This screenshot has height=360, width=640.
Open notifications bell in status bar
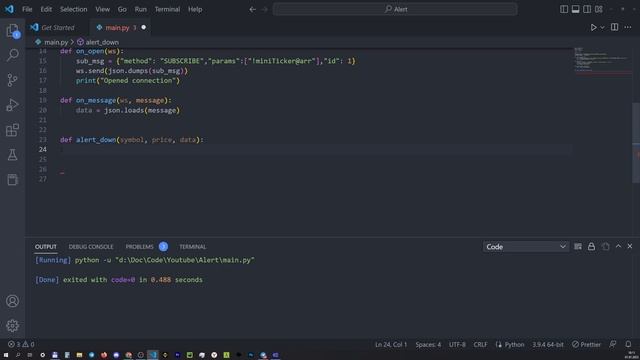[x=628, y=344]
